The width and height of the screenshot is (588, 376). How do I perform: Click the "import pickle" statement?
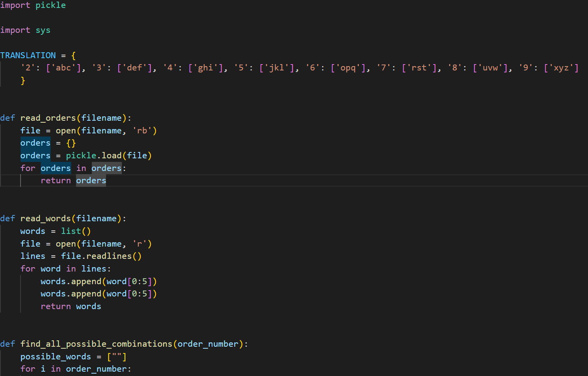[x=33, y=5]
